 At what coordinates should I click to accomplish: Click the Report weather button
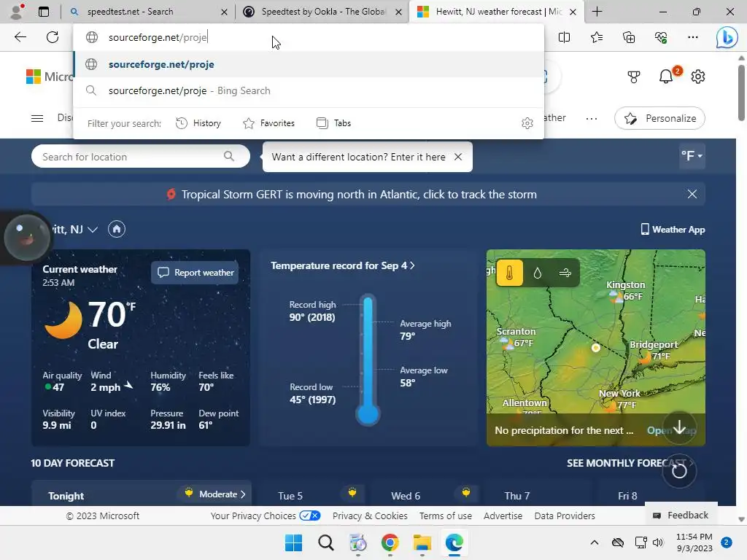click(x=196, y=273)
